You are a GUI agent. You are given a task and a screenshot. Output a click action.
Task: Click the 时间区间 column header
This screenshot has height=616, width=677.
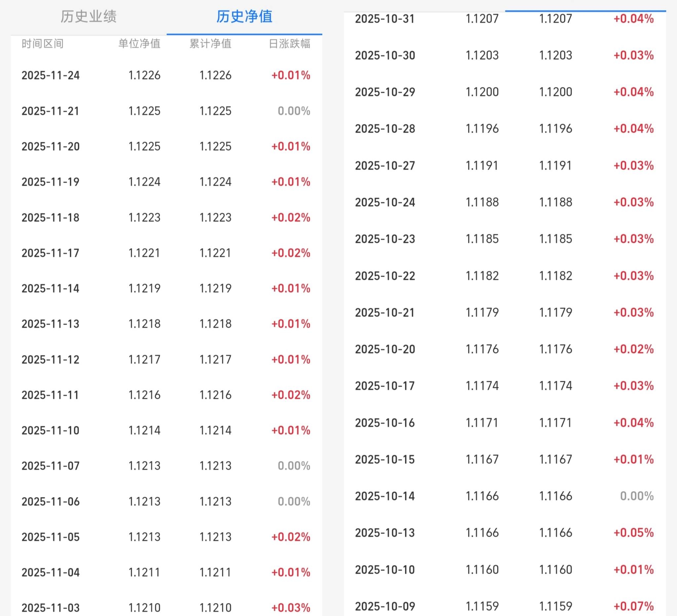pyautogui.click(x=43, y=44)
